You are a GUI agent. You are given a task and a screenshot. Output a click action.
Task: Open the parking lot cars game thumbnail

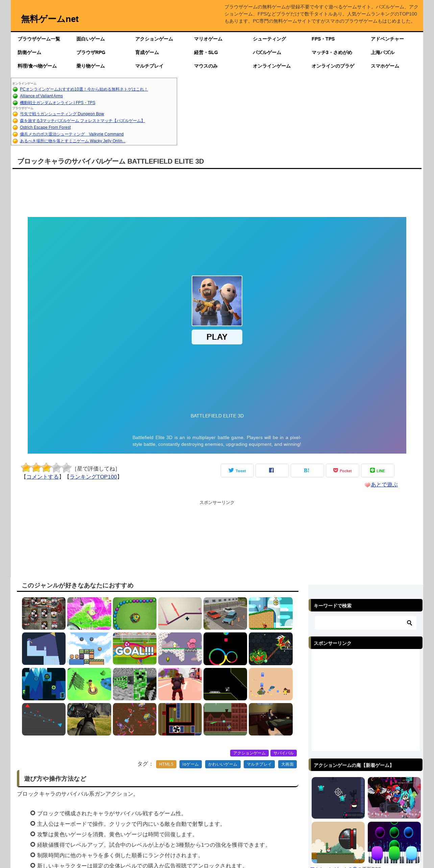pyautogui.click(x=225, y=613)
